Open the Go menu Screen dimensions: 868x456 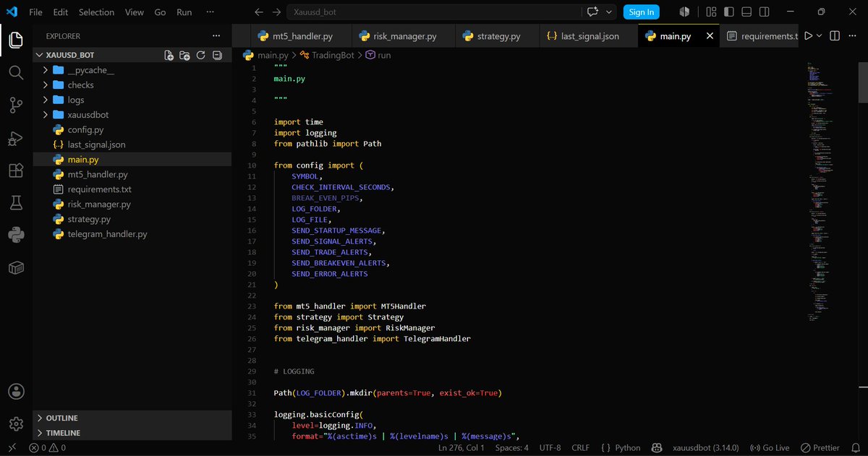click(x=160, y=12)
